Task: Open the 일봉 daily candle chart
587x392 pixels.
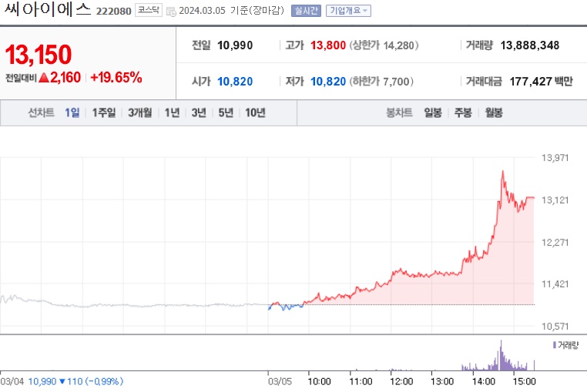Action: 433,112
